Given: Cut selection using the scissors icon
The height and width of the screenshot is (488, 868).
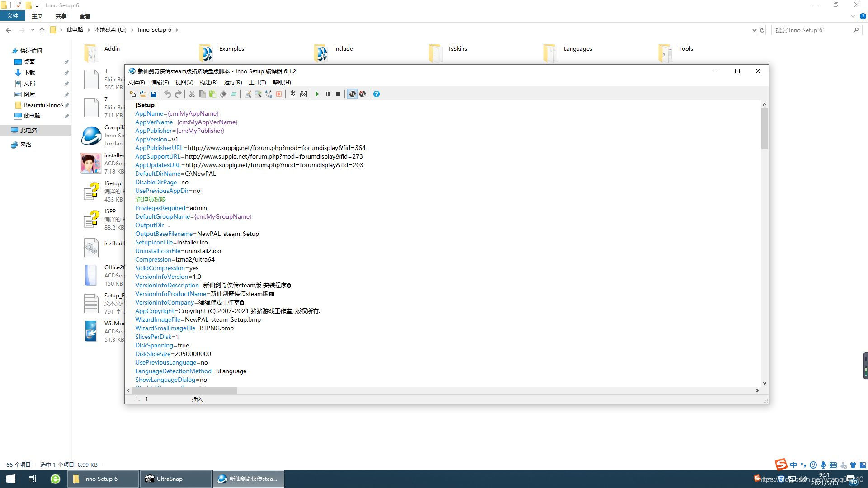Looking at the screenshot, I should [192, 94].
